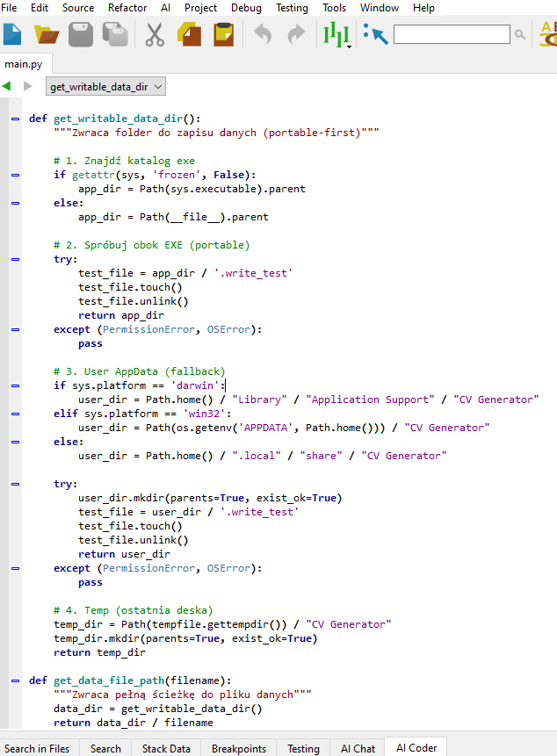Click the toolbar search input field
Viewport: 557px width, 756px height.
pyautogui.click(x=451, y=35)
